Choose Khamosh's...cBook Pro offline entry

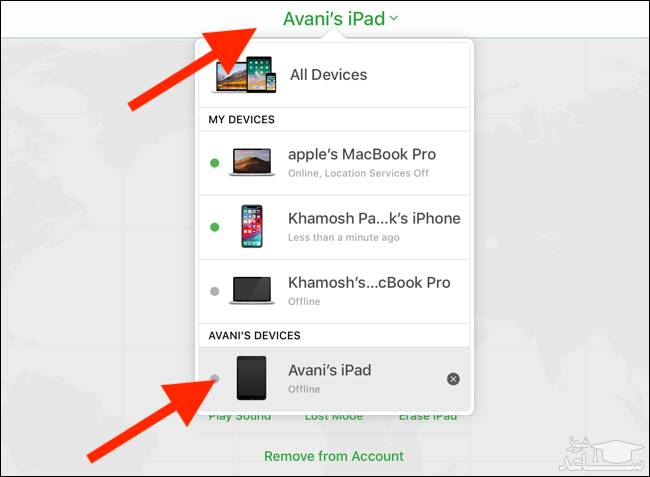pos(335,292)
